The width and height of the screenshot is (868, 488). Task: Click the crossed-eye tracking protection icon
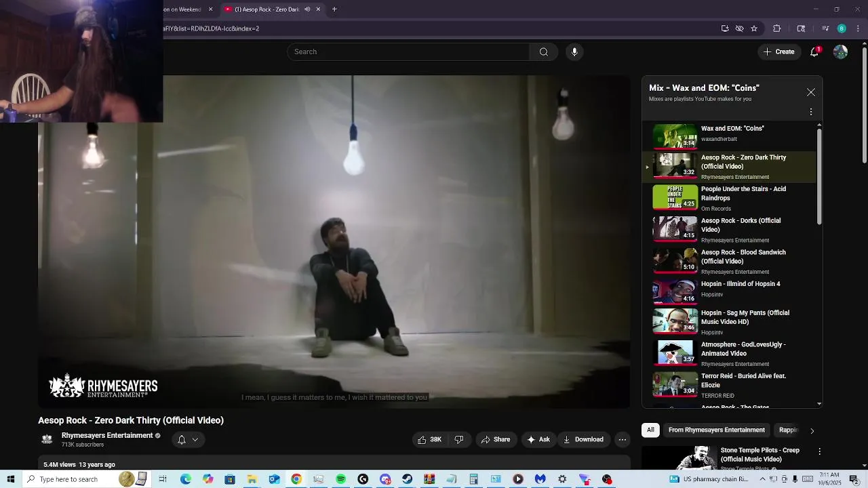(740, 28)
